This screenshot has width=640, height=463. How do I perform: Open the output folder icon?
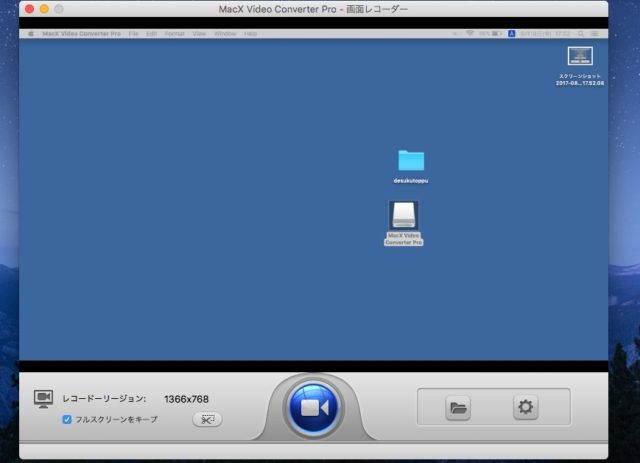pos(458,407)
